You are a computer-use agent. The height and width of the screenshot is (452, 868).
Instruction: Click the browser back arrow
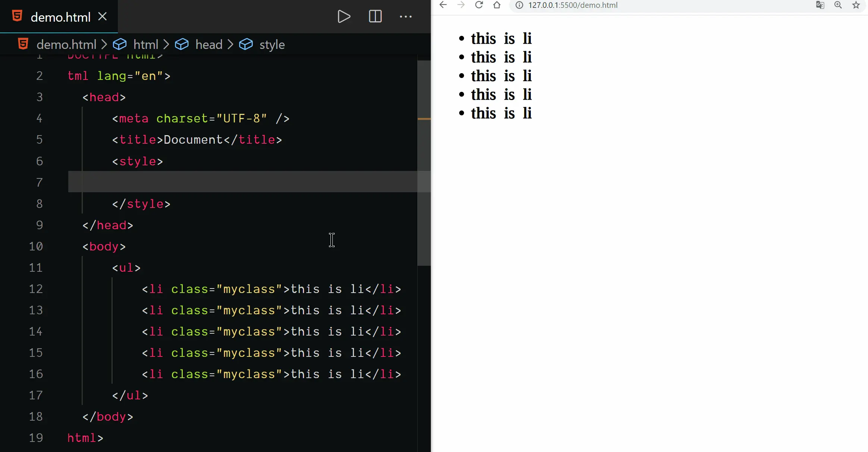[443, 5]
